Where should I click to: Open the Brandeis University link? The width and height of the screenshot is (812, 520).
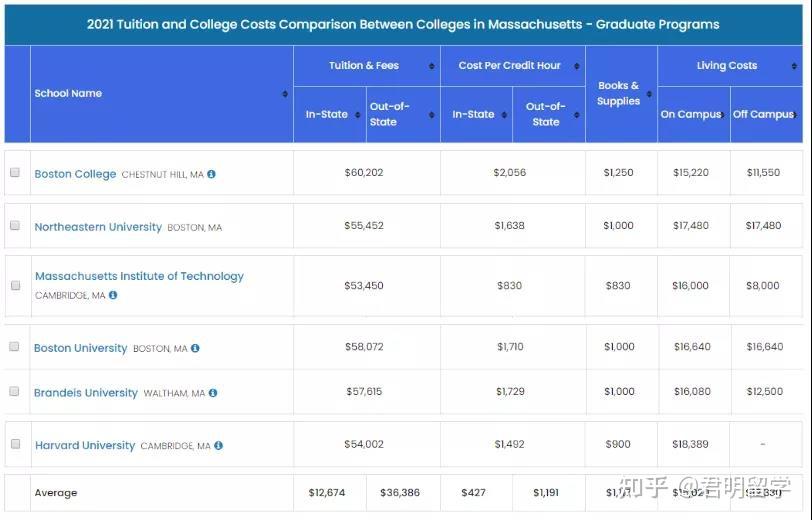click(x=85, y=393)
